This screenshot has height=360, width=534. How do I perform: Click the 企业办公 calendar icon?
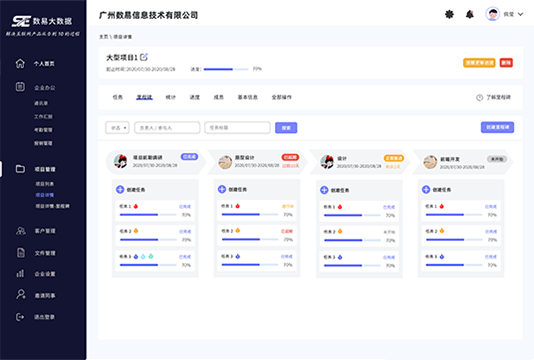pyautogui.click(x=20, y=87)
